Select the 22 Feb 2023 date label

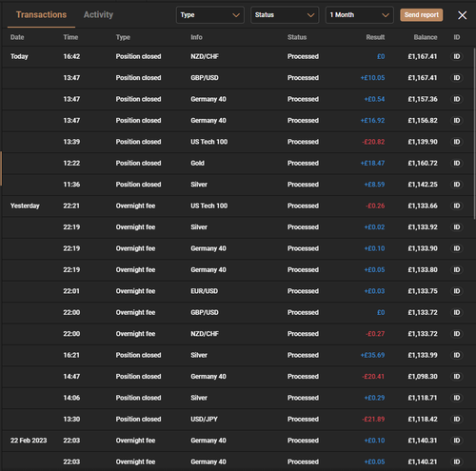point(29,441)
